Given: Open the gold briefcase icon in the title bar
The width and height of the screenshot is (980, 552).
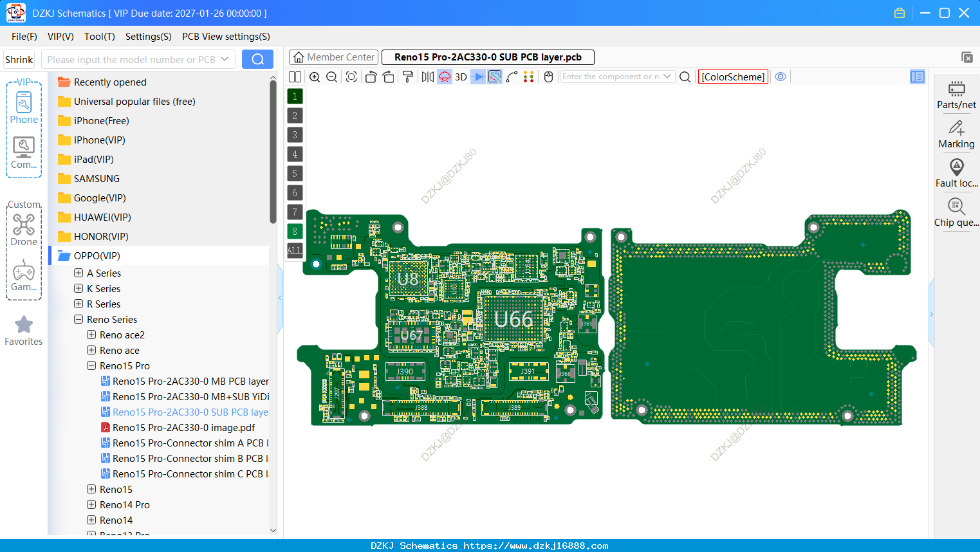Looking at the screenshot, I should (900, 13).
